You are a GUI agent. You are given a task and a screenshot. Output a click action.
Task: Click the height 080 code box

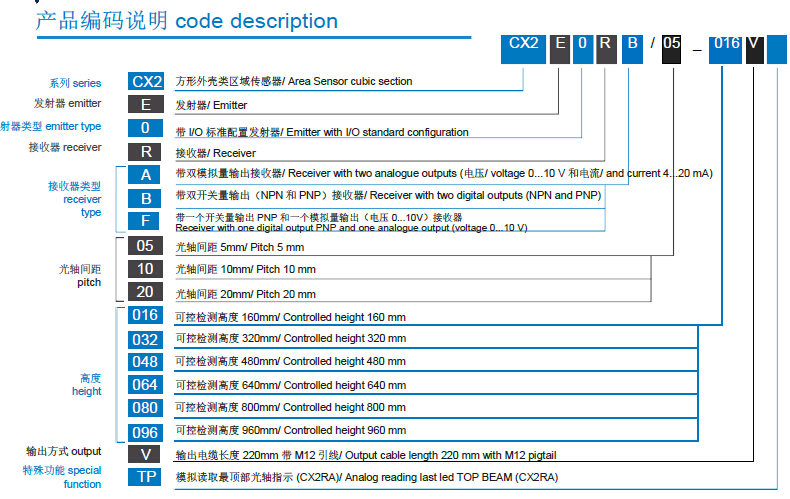click(x=145, y=408)
